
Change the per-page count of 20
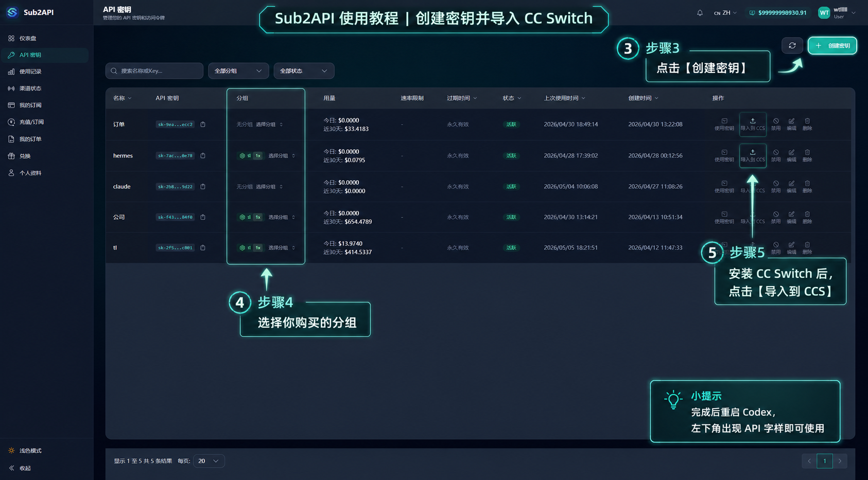point(209,461)
